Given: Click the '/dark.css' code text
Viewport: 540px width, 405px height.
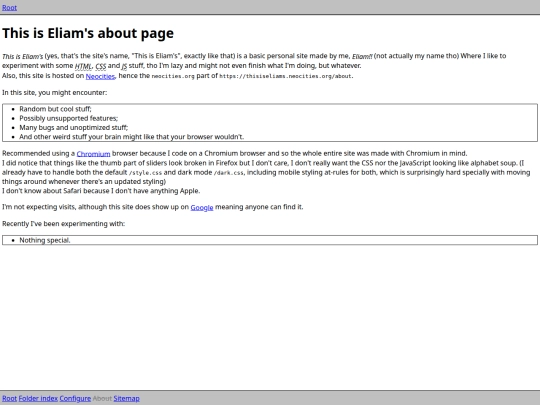Looking at the screenshot, I should 229,173.
